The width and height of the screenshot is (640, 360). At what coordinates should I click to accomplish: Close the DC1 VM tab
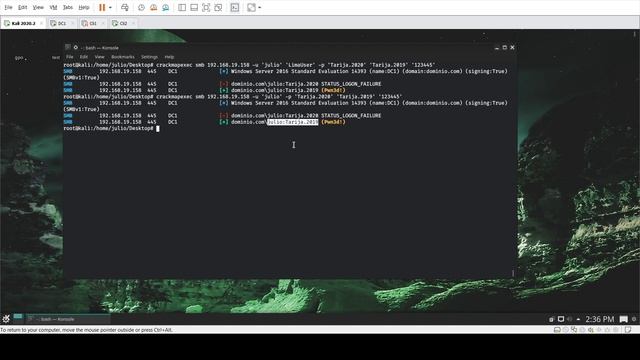[x=73, y=23]
